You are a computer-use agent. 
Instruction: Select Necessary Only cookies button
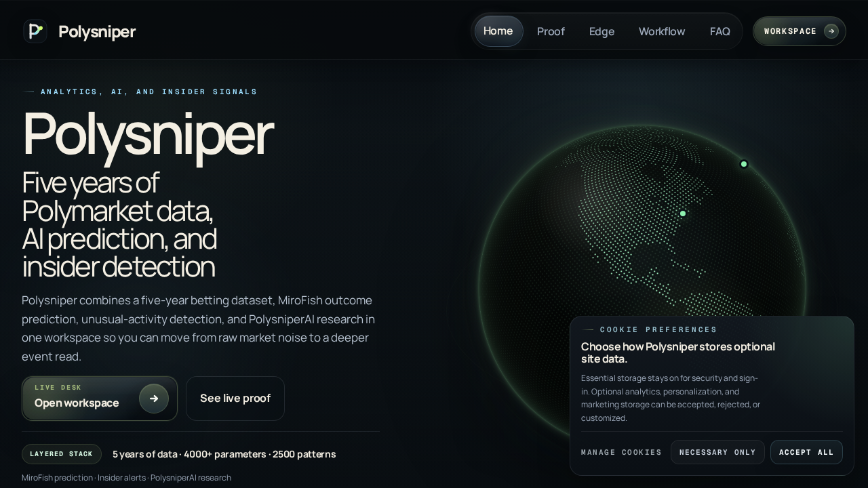[x=717, y=452]
